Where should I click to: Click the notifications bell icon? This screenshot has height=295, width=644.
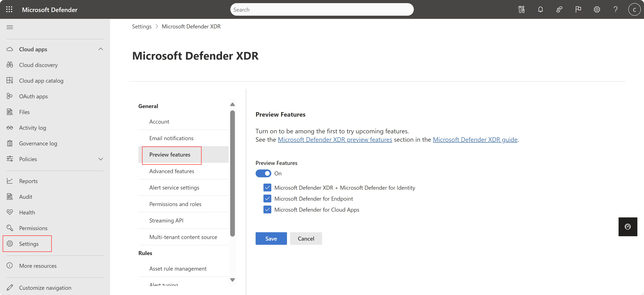click(540, 9)
